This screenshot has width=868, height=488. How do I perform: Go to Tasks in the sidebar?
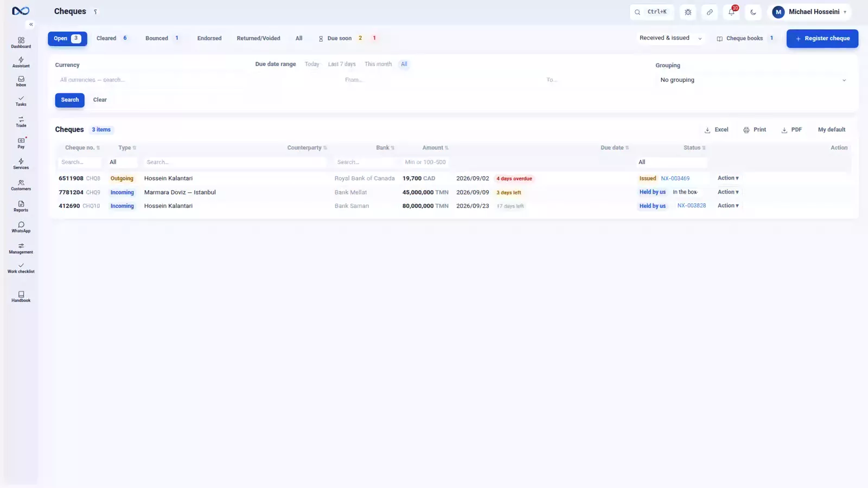(21, 101)
